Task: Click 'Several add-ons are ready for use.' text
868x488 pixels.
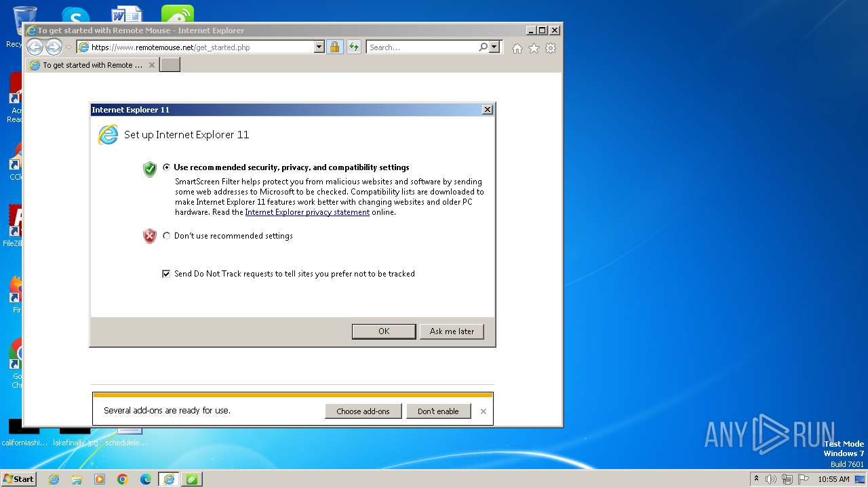Action: click(x=167, y=411)
